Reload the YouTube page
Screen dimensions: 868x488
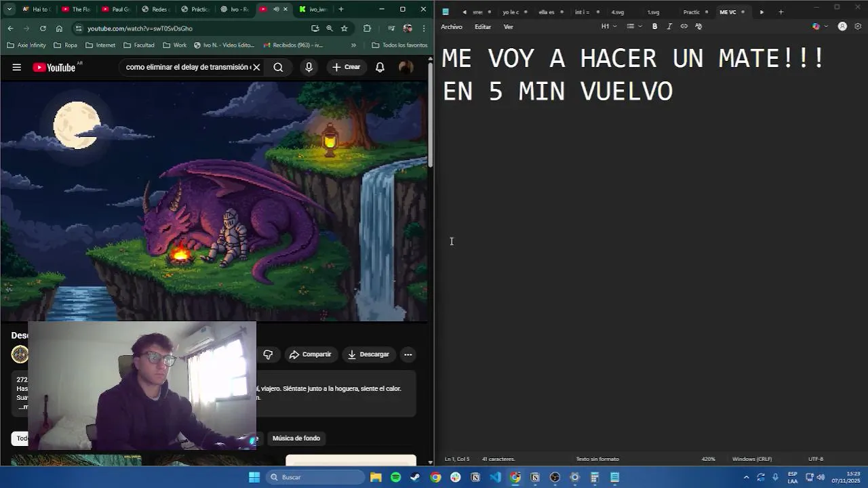43,28
